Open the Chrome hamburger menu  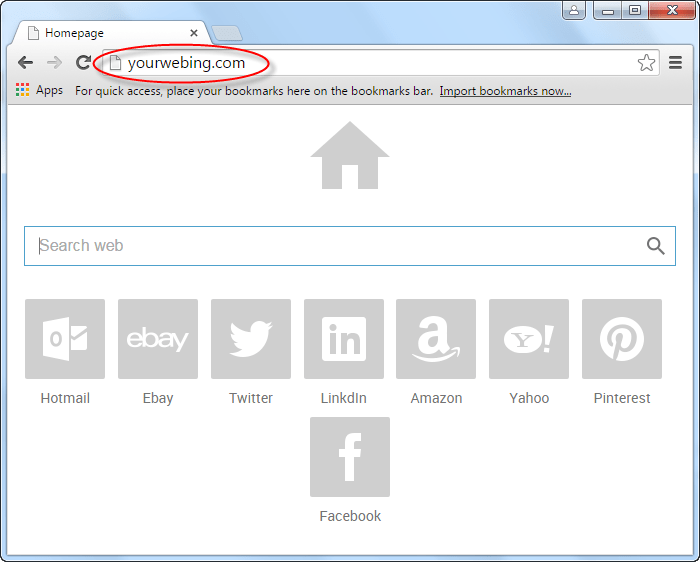click(675, 62)
